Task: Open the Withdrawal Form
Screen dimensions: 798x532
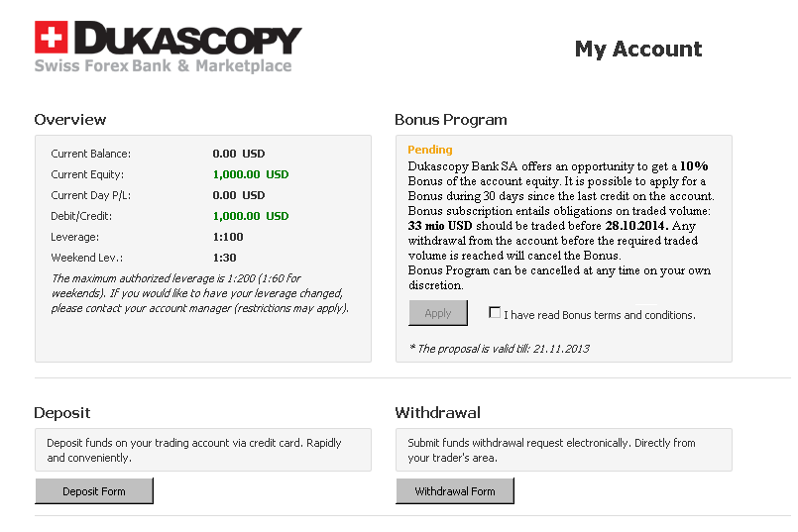Action: 455,490
